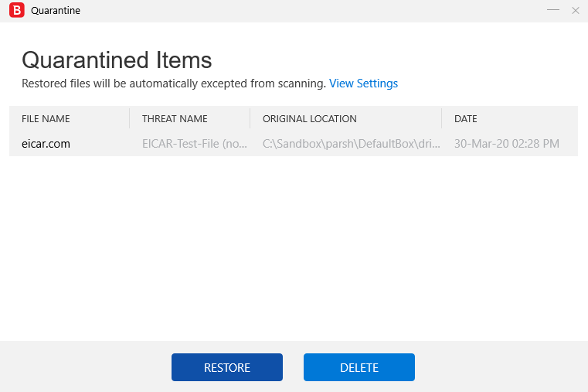This screenshot has width=588, height=392.
Task: Open the View Settings link
Action: point(363,84)
